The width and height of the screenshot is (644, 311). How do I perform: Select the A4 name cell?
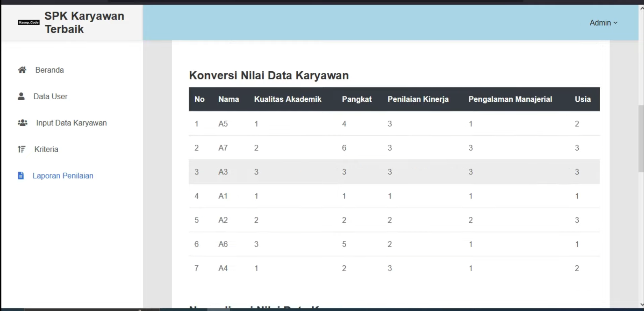[223, 268]
